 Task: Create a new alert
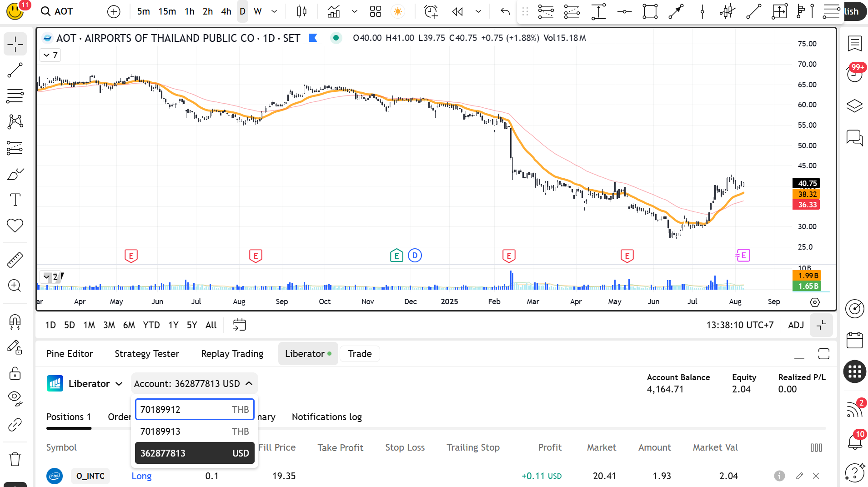click(431, 11)
